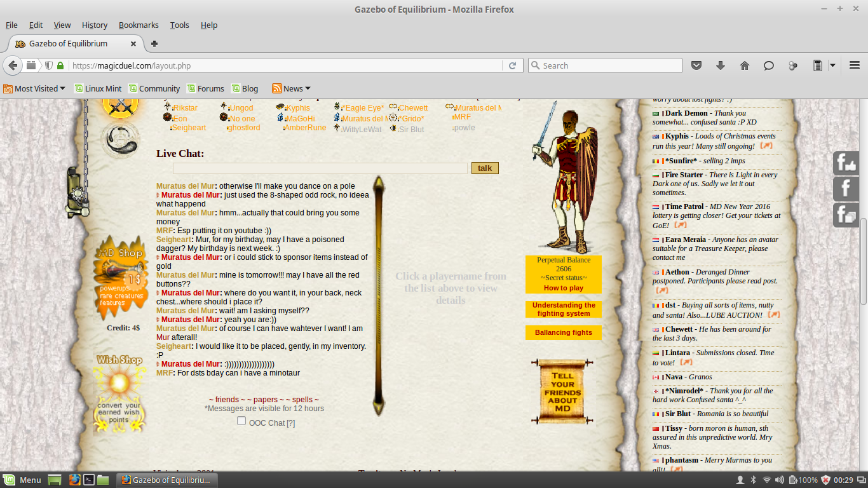Open the View menu
This screenshot has height=488, width=868.
tap(62, 25)
